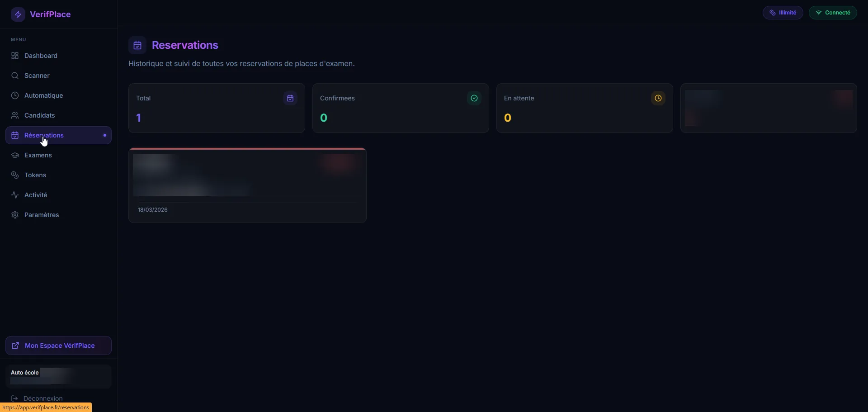Click the VerifPlace lightning logo icon
Screen dimensions: 868x412
pos(18,14)
